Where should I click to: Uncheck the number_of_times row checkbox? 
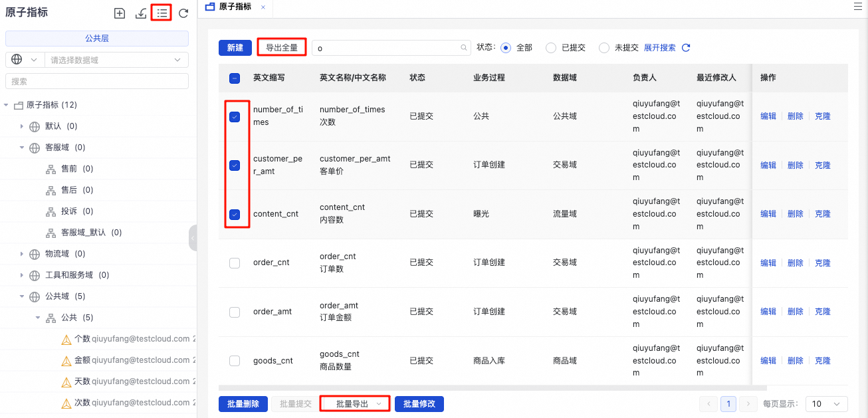(x=235, y=116)
